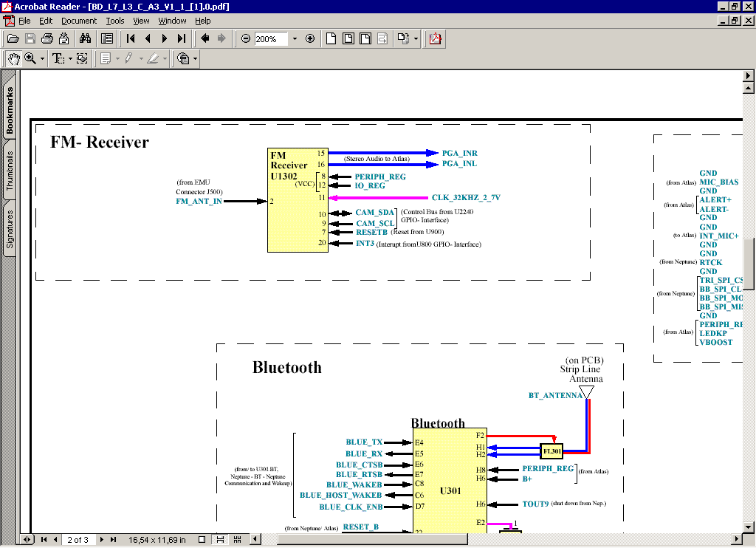Click the Note tool icon
The width and height of the screenshot is (756, 548).
pyautogui.click(x=105, y=59)
